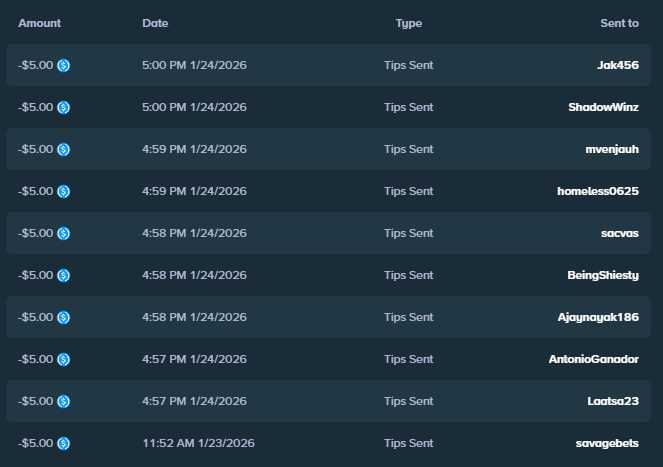
Task: Open the Jak456 user profile
Action: (618, 65)
